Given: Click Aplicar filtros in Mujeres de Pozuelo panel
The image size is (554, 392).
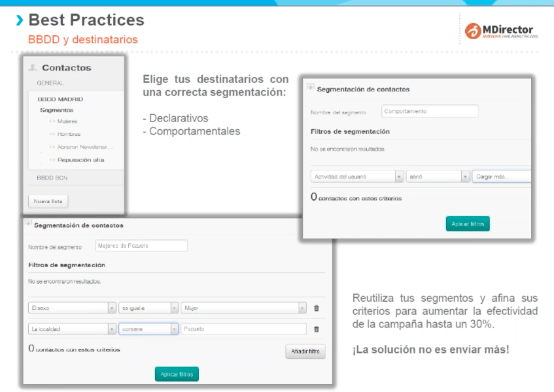Looking at the screenshot, I should click(x=177, y=374).
